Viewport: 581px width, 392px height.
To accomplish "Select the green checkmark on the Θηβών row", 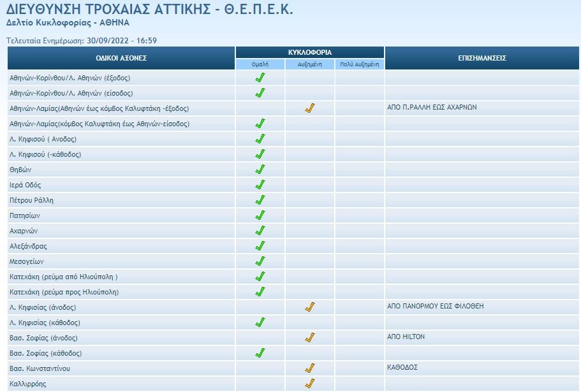I will [259, 169].
